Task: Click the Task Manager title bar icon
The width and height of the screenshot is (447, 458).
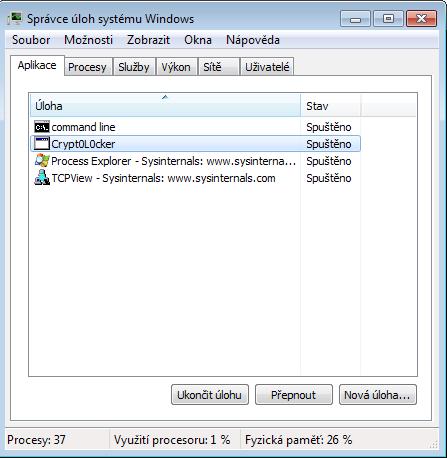Action: tap(15, 19)
